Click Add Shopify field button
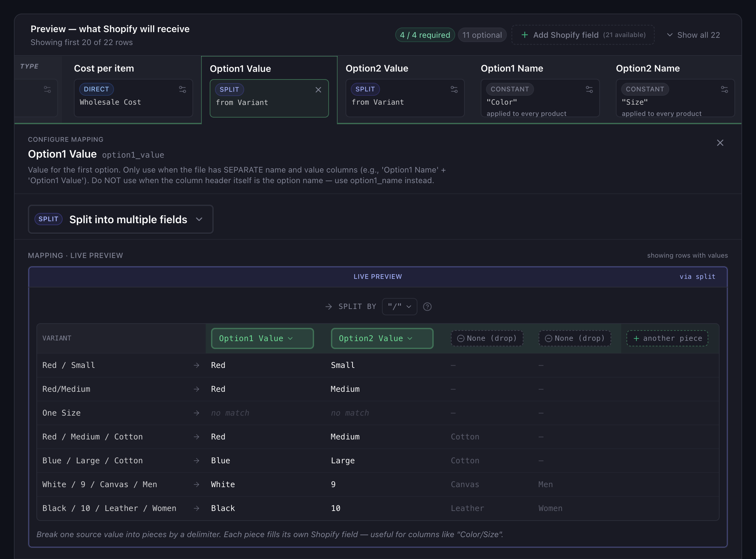756x559 pixels. pyautogui.click(x=583, y=35)
